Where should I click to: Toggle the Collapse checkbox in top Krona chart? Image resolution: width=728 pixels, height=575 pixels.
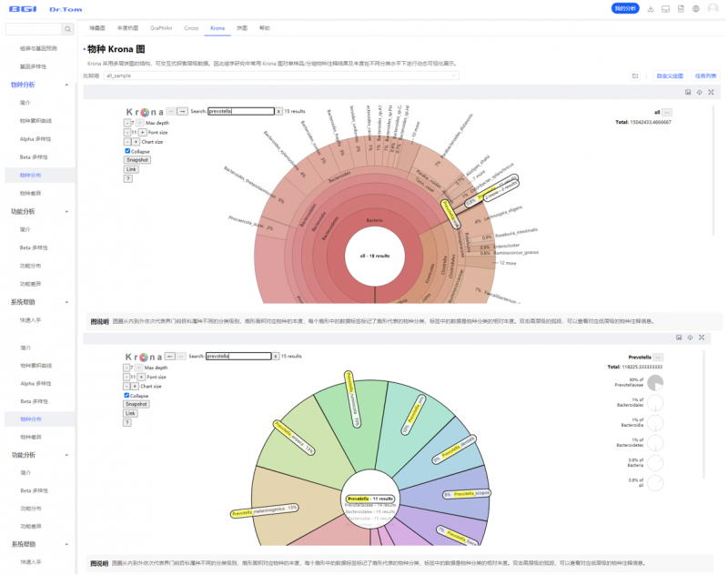pos(127,151)
